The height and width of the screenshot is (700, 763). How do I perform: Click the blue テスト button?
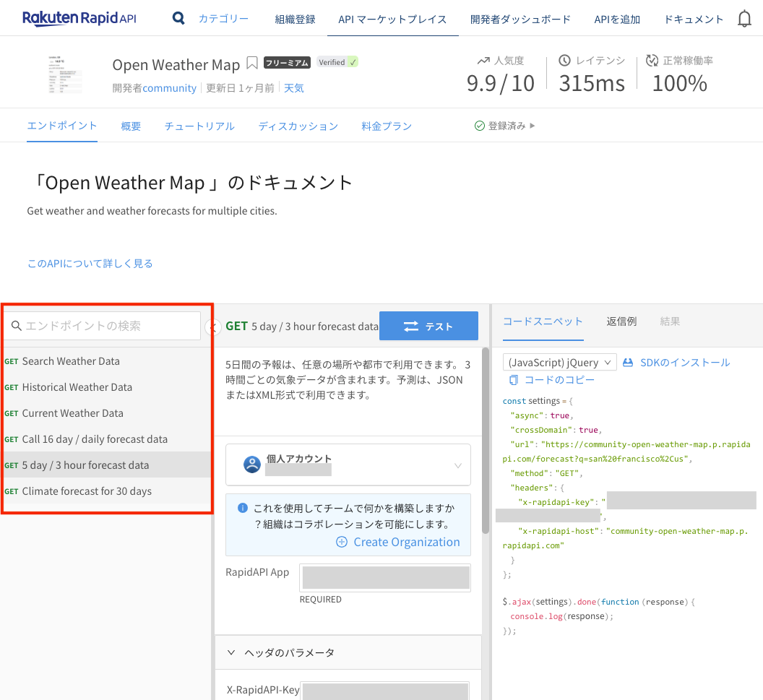428,326
